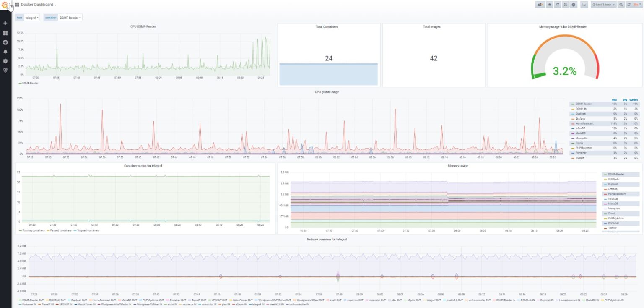The image size is (644, 308).
Task: Open Configuration gear in the sidebar
Action: [x=5, y=61]
